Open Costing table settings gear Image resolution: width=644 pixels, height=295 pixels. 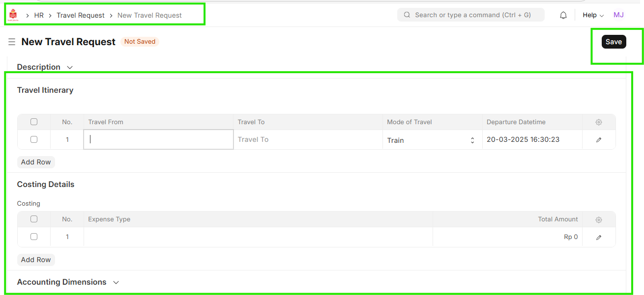point(598,220)
